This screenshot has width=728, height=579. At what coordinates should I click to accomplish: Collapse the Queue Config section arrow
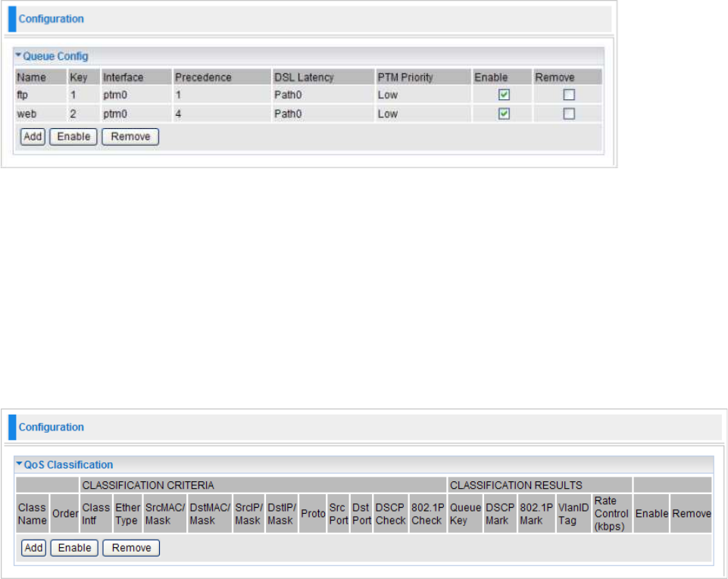pos(18,55)
